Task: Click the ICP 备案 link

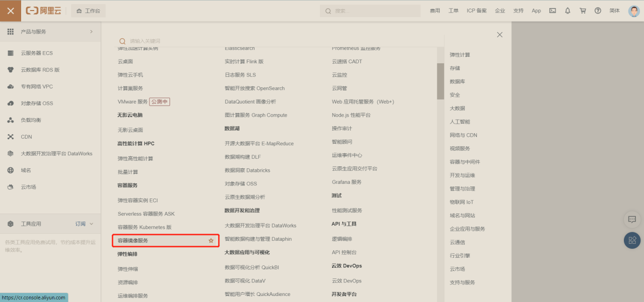Action: 476,10
